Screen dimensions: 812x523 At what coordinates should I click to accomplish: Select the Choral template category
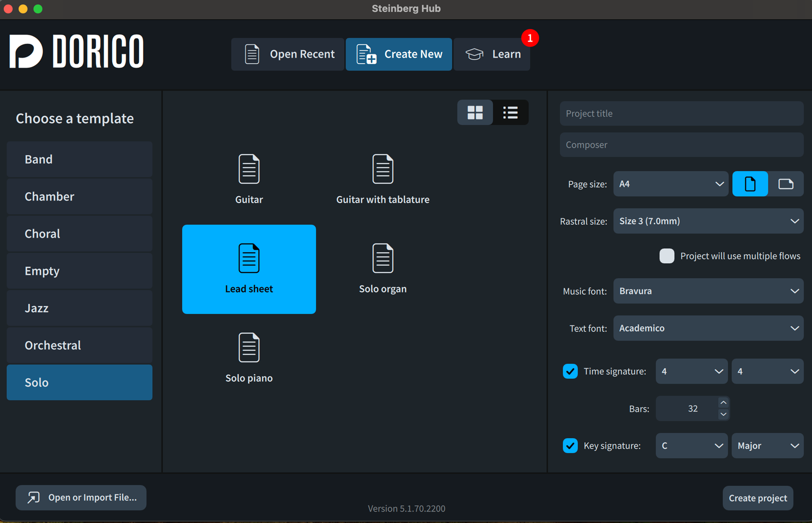click(79, 234)
